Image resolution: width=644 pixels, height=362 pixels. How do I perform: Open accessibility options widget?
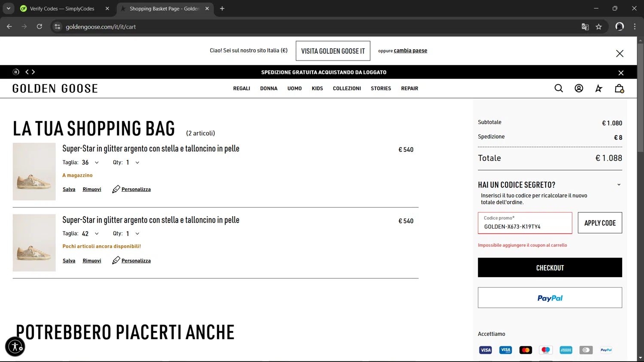(x=15, y=347)
